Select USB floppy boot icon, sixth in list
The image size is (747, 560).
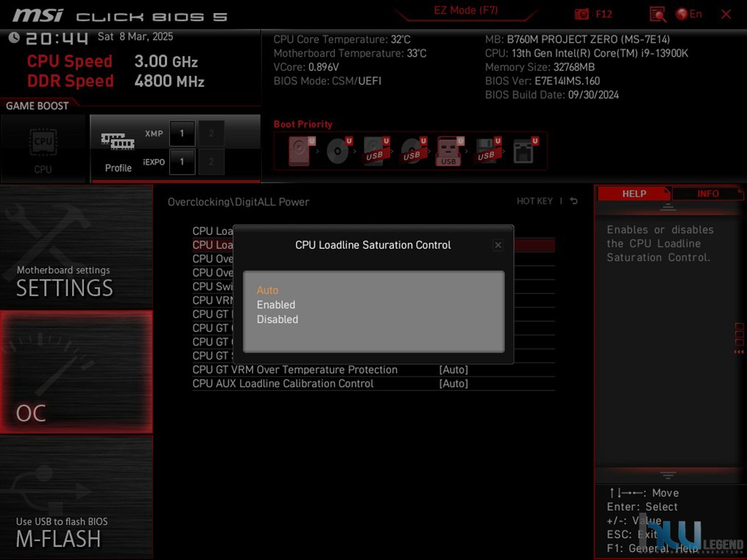pyautogui.click(x=487, y=151)
